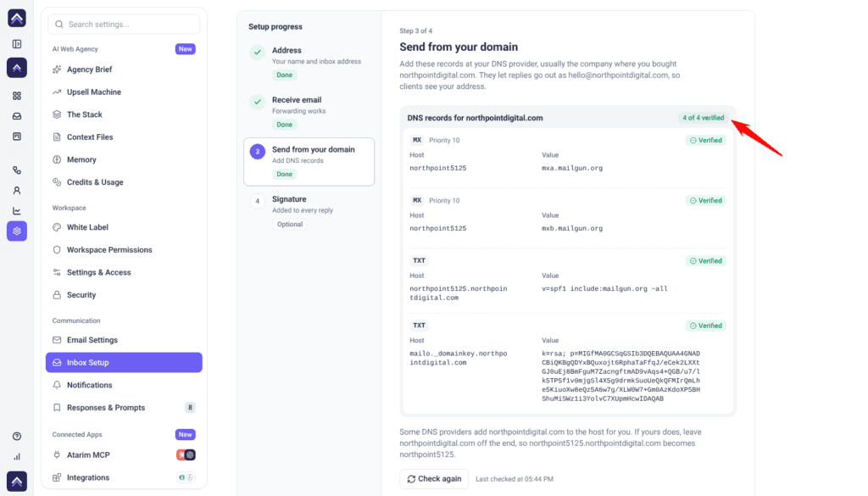Click the trend arrow icon next to Upsell Machine
This screenshot has width=868, height=496.
tap(57, 92)
